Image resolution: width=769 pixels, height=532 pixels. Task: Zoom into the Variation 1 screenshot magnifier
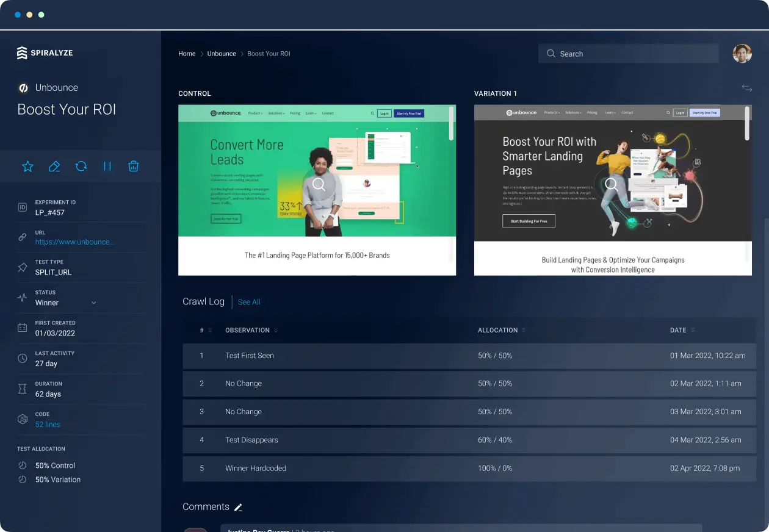coord(612,184)
